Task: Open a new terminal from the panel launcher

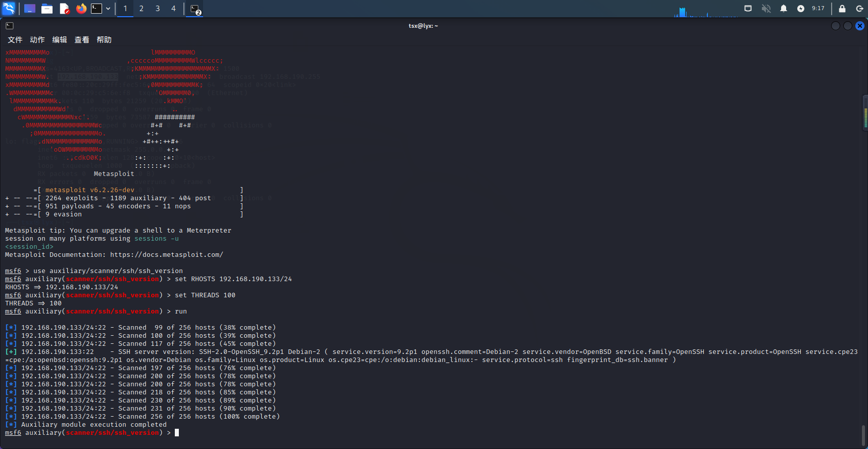Action: 97,9
